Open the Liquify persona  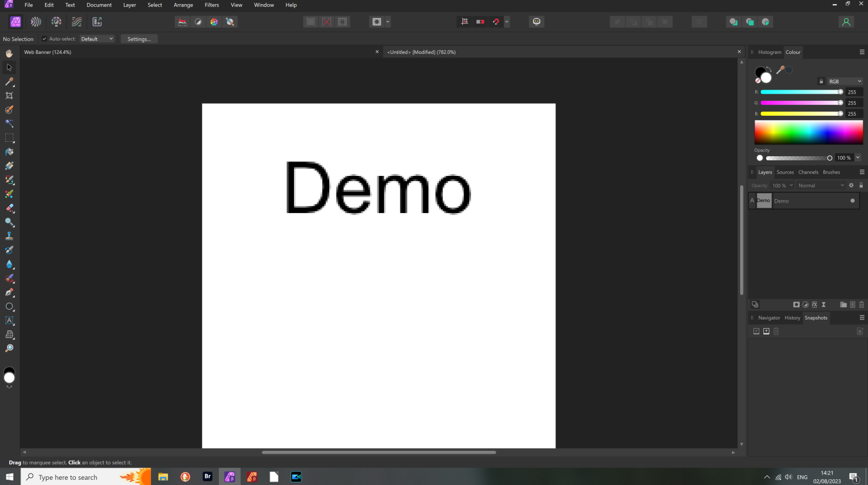pyautogui.click(x=35, y=21)
